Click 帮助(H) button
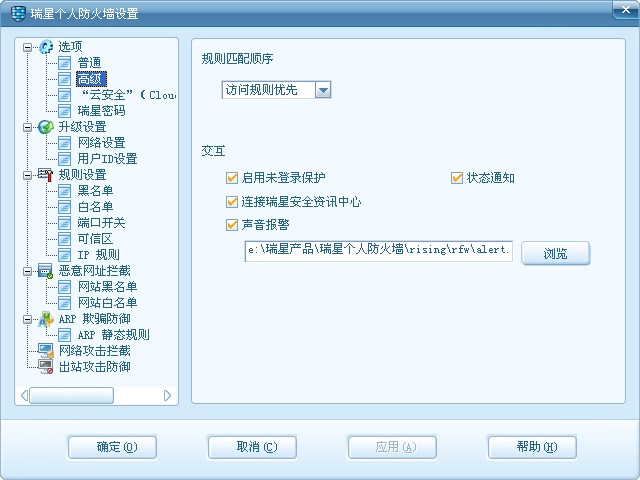 532,447
